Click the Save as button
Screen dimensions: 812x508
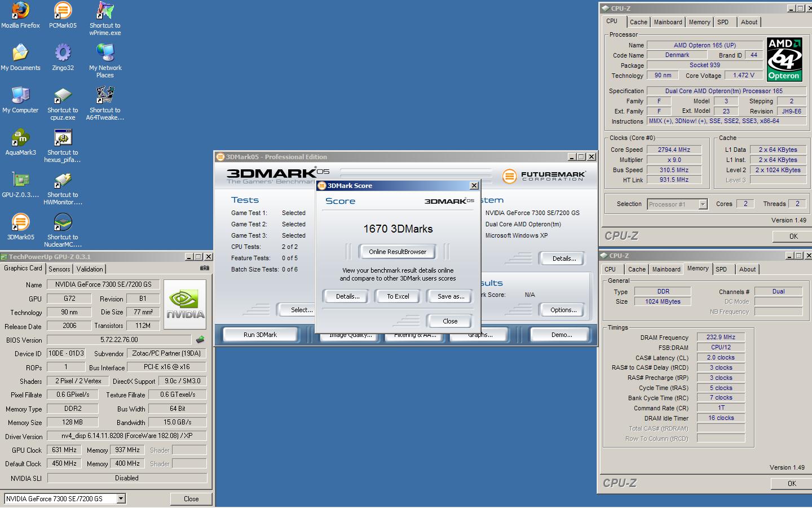(x=451, y=296)
